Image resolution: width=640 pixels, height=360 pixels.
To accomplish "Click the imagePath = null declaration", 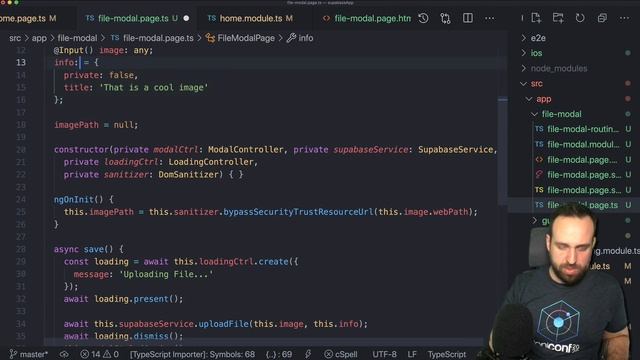I will pos(96,125).
